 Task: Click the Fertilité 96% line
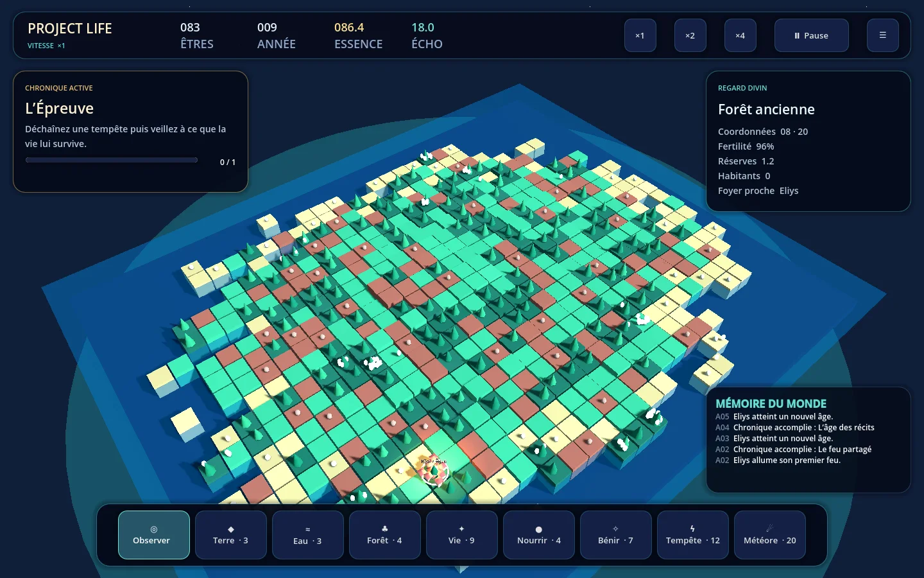746,146
